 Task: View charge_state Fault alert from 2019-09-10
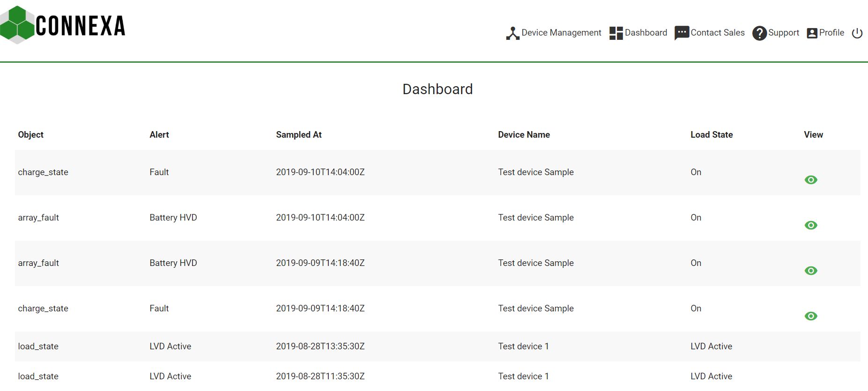pos(811,180)
